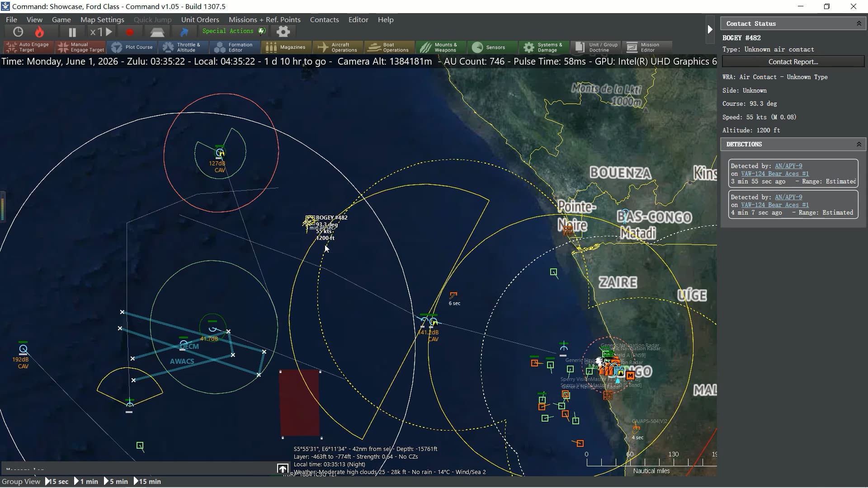This screenshot has height=488, width=868.
Task: Open the Editor menu
Action: point(358,19)
